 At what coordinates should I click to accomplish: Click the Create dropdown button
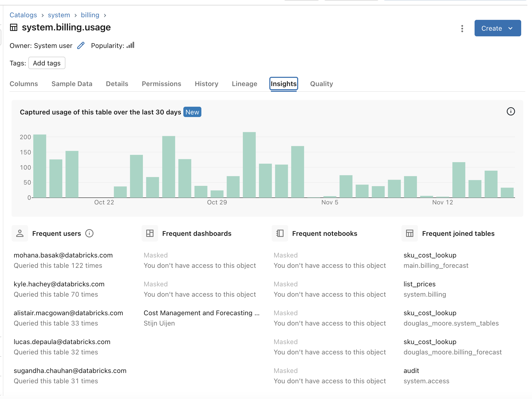coord(498,28)
